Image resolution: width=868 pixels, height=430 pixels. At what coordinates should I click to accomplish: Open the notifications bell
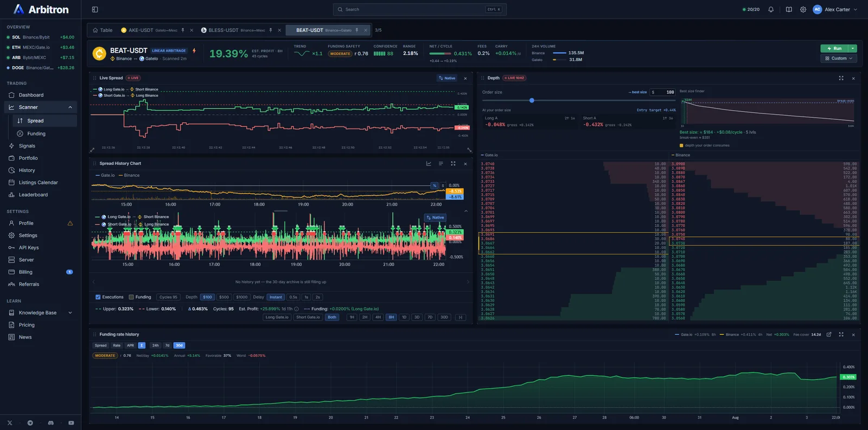(771, 9)
